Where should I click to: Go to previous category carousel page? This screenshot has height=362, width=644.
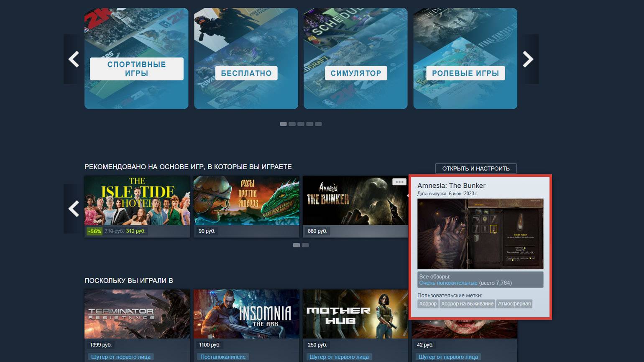pos(74,59)
